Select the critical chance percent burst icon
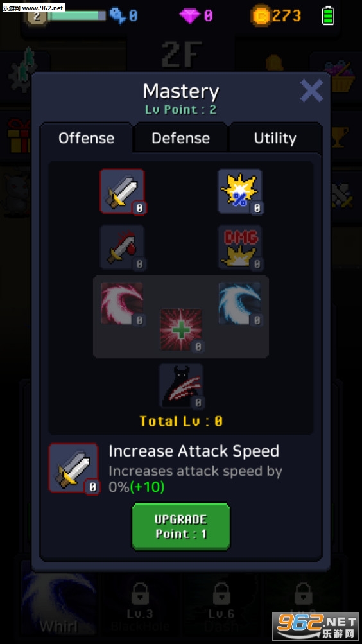 tap(240, 191)
